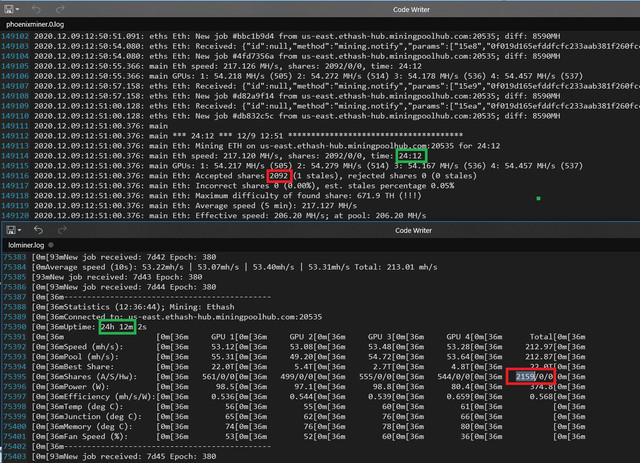Screen dimensions: 640x463
Task: Click the save icon in the phoenixminer window
Action: [9, 9]
